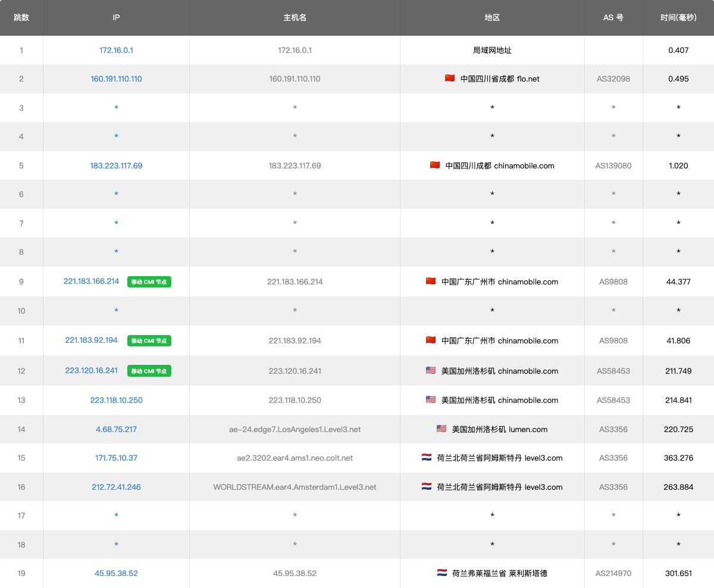The height and width of the screenshot is (588, 714).
Task: Click the 移动 CMI 节点 badge next to 221.183.92.194
Action: [149, 341]
